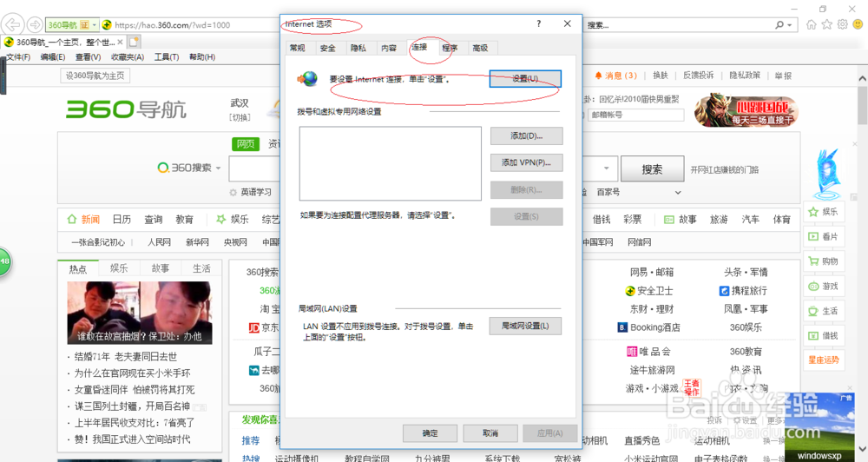Expand the chevron next to 百家号
The width and height of the screenshot is (868, 462).
pyautogui.click(x=678, y=192)
